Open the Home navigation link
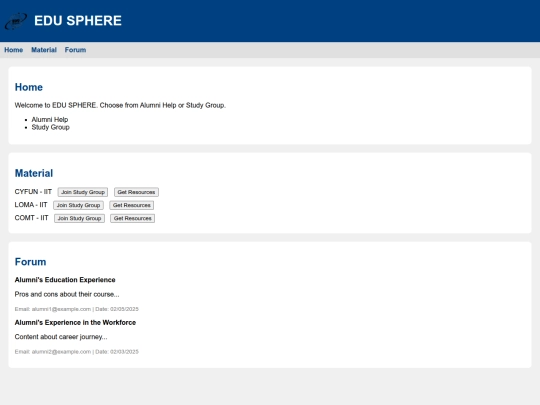This screenshot has height=405, width=540. click(x=13, y=50)
